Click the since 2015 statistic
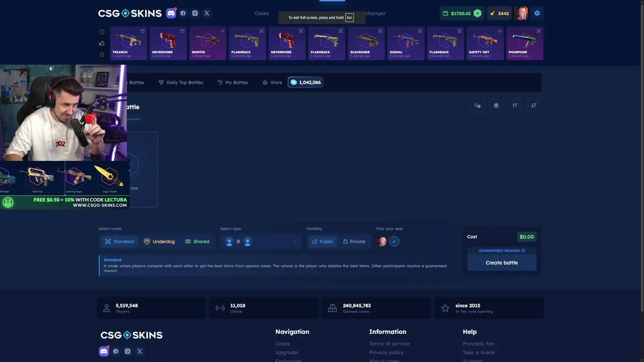Screen dimensions: 644x362 click(489, 308)
